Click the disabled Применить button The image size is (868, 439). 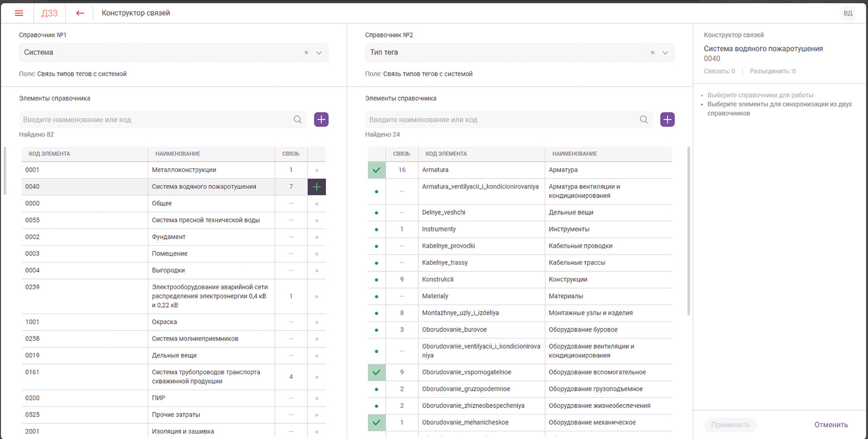tap(730, 425)
